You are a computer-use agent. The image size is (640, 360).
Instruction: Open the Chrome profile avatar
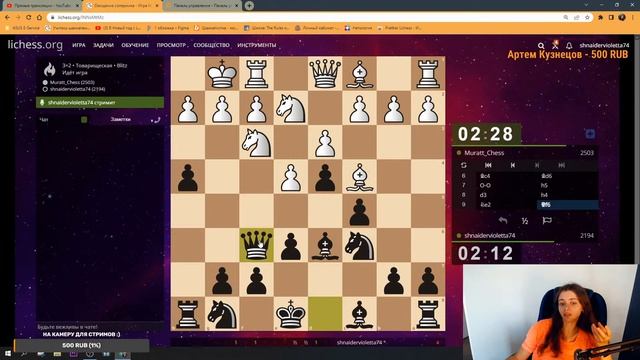tap(622, 17)
